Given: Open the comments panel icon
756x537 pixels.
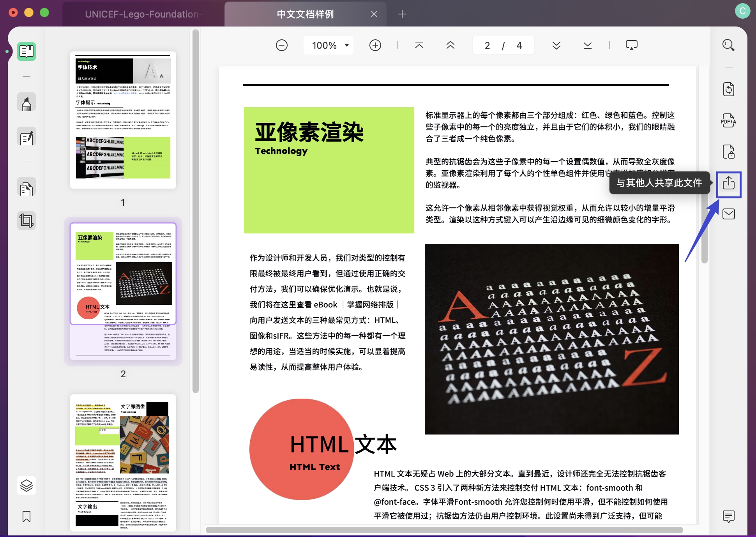Looking at the screenshot, I should pyautogui.click(x=729, y=516).
